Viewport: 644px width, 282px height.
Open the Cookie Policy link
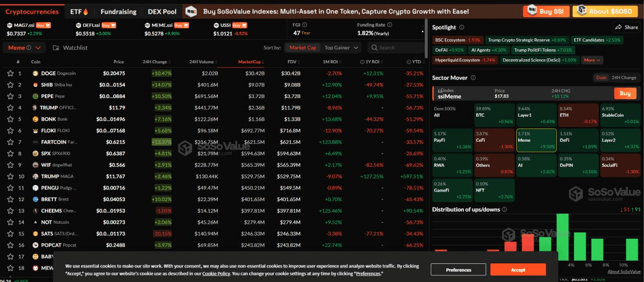coord(216,273)
